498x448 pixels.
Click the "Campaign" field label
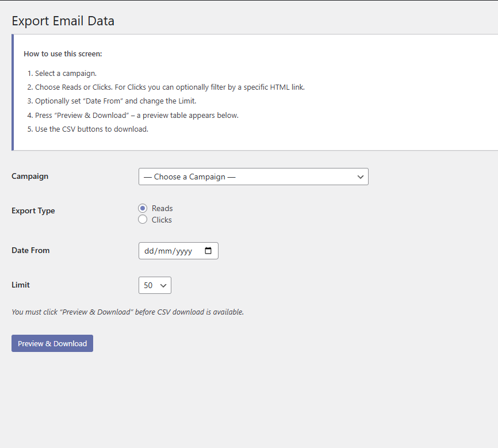point(30,176)
